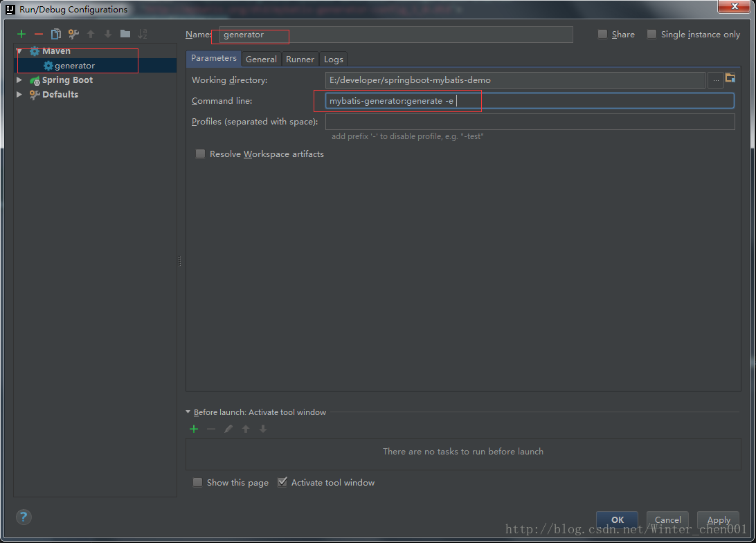The image size is (756, 543).
Task: Expand the Spring Boot node
Action: point(19,80)
